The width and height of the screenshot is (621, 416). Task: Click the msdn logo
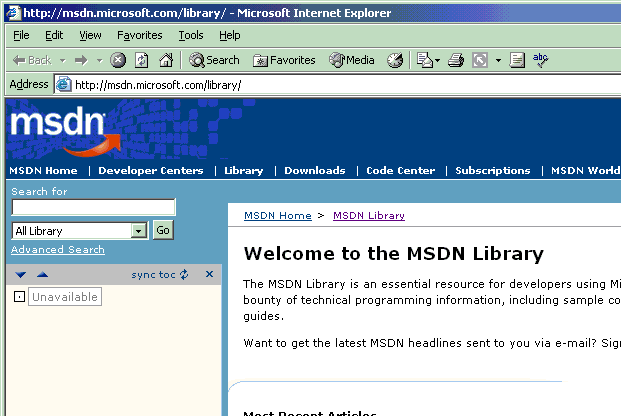click(x=65, y=131)
